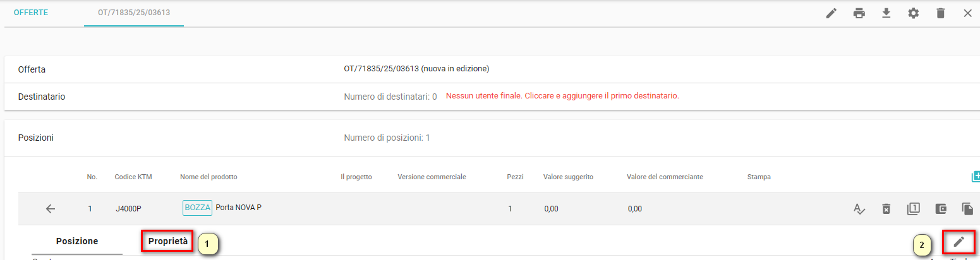Download the offer using the download icon

886,13
